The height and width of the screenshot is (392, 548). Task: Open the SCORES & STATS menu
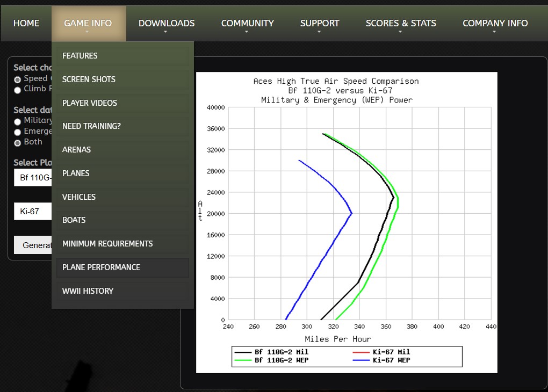pyautogui.click(x=401, y=23)
